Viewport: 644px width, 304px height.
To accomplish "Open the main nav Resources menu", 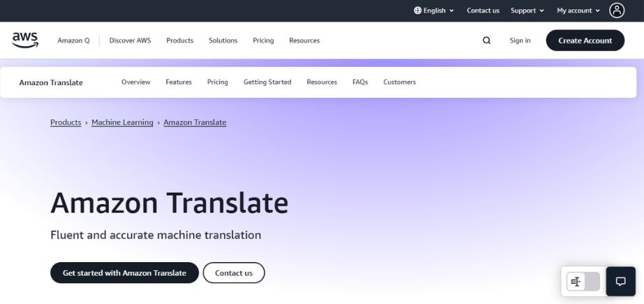I will click(304, 41).
